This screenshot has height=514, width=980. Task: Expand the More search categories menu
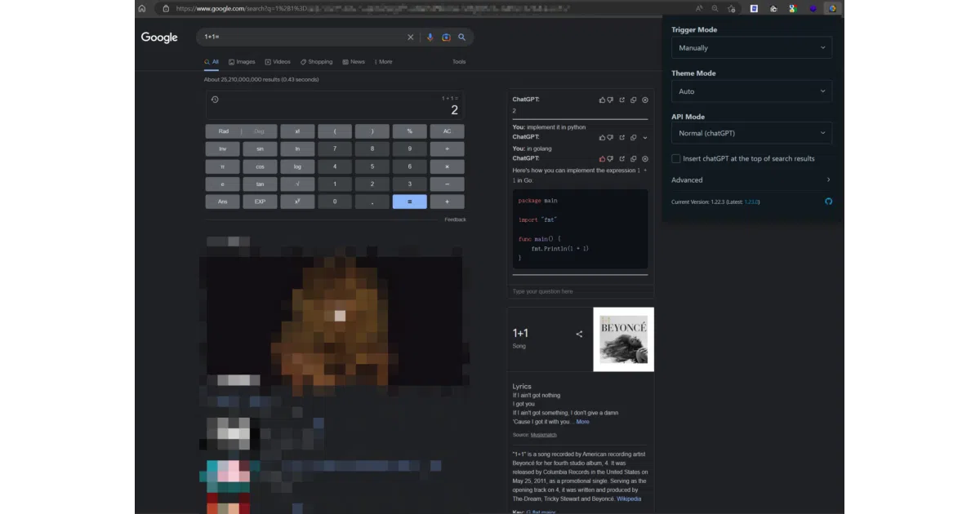point(383,62)
